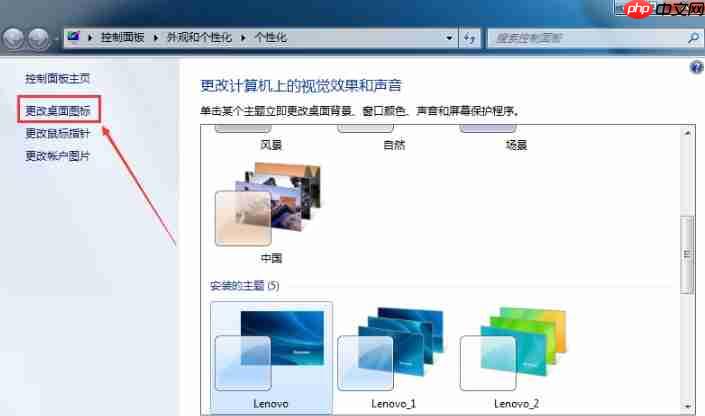
Task: Expand the arrow after 控制面板 breadcrumb
Action: click(x=156, y=38)
